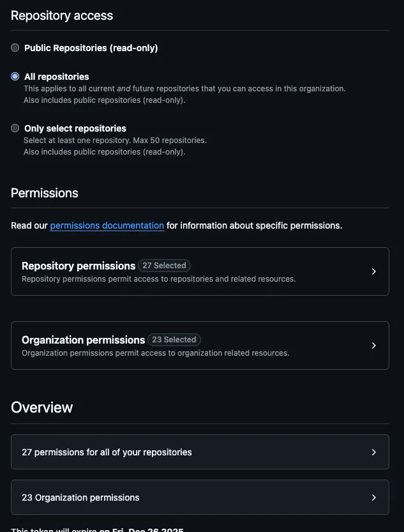Screen dimensions: 404x532
Task: Click the Overview section heading
Action: coord(41,407)
